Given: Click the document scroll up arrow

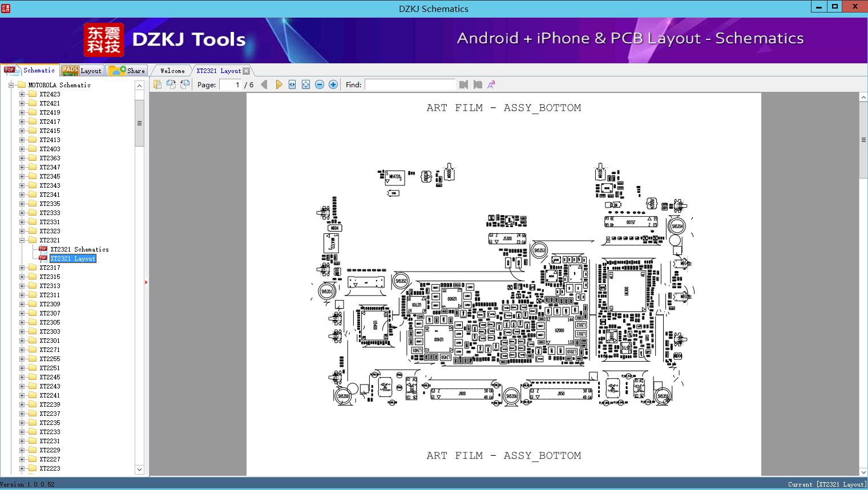Looking at the screenshot, I should pyautogui.click(x=863, y=98).
